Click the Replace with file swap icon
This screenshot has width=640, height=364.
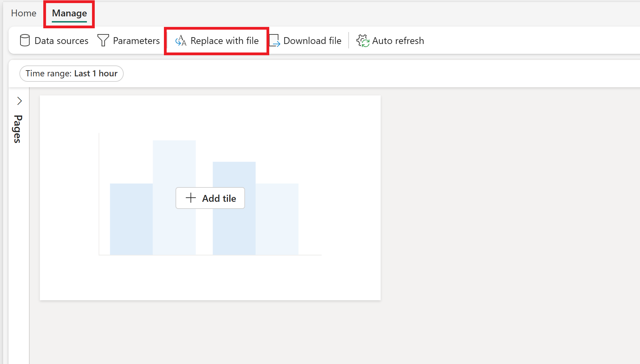[x=180, y=41]
